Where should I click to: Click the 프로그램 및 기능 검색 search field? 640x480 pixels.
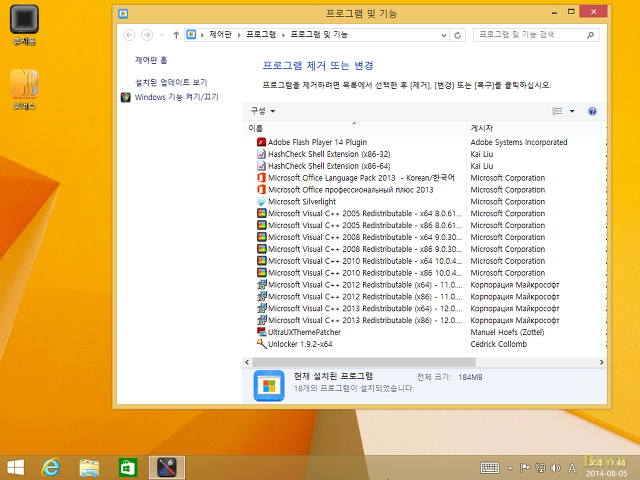pyautogui.click(x=536, y=35)
